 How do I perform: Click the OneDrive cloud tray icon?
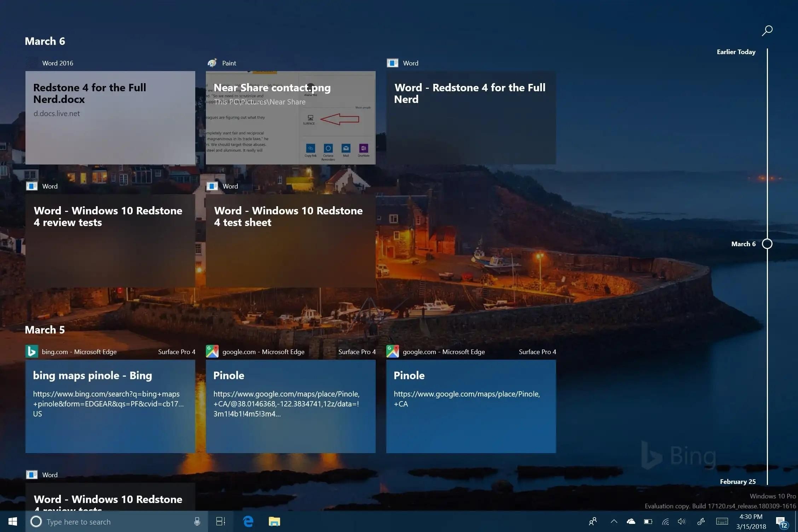coord(631,521)
